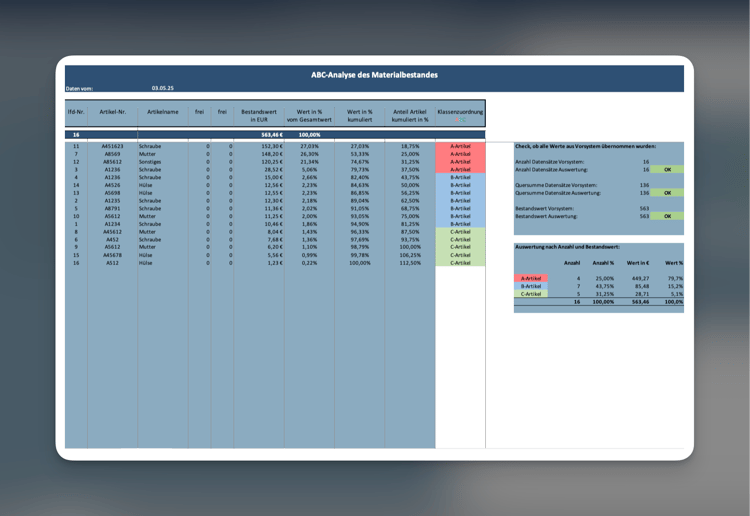The width and height of the screenshot is (750, 516).
Task: Select article number A5698
Action: point(112,193)
